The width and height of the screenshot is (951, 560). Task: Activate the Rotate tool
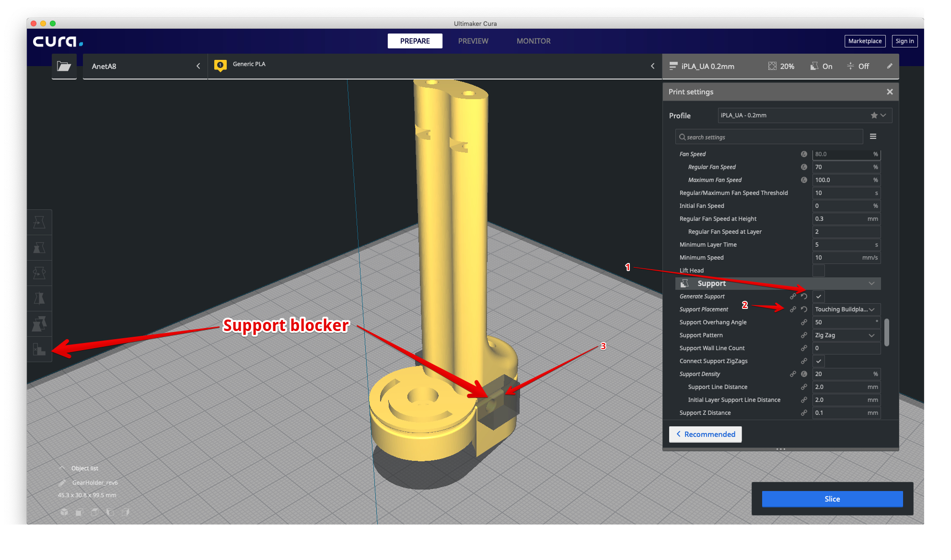click(39, 273)
